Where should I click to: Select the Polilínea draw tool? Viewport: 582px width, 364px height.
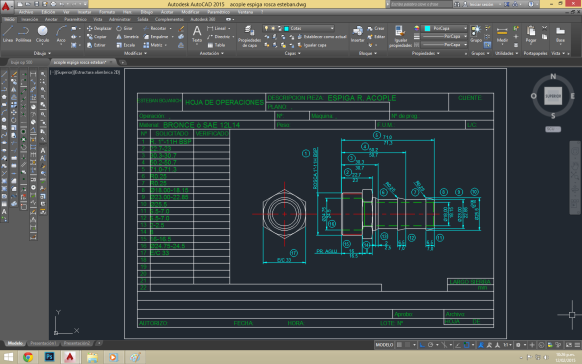[23, 34]
